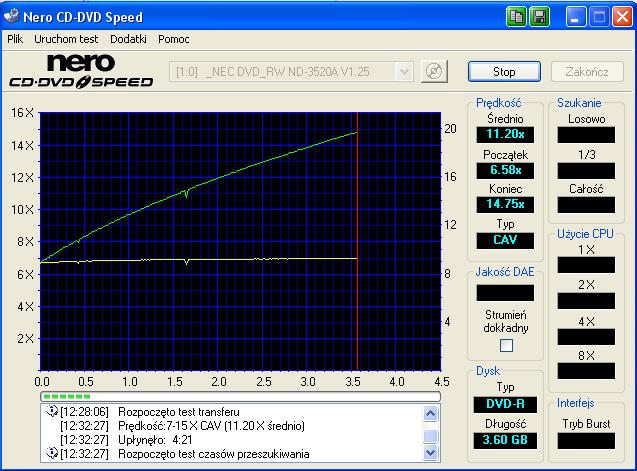Click the log icon beside seek test entry
This screenshot has height=471, width=637.
(x=52, y=453)
